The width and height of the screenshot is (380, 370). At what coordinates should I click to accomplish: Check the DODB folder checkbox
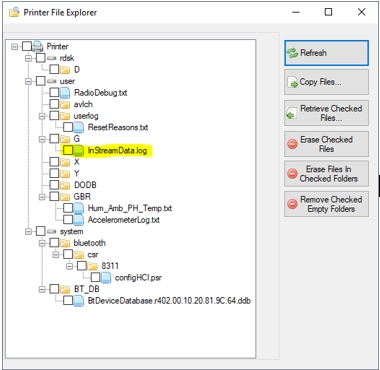point(54,185)
